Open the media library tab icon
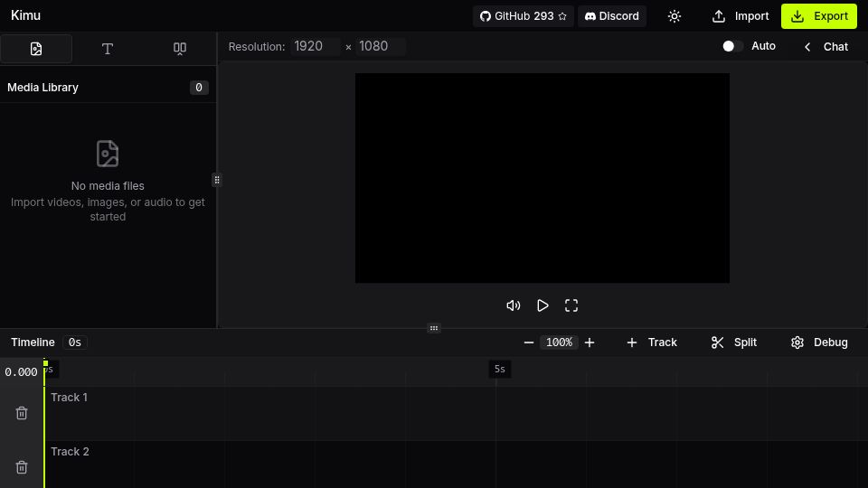Viewport: 868px width, 488px height. (x=36, y=49)
